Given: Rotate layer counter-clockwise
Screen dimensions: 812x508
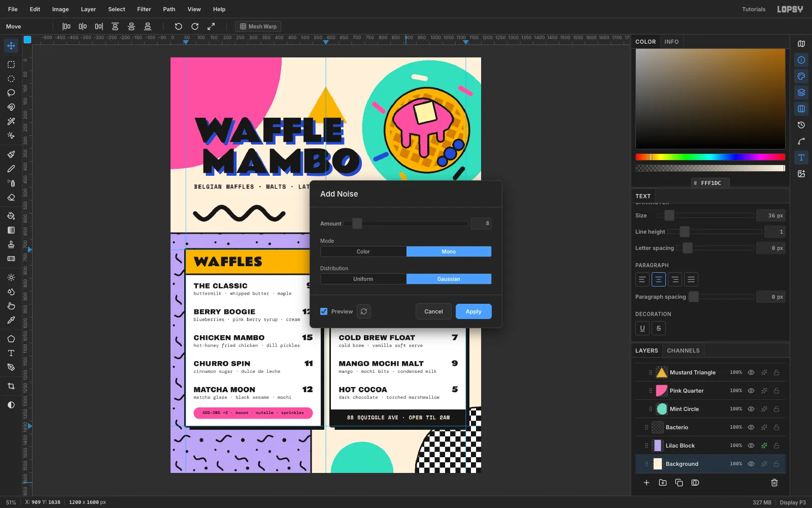Looking at the screenshot, I should click(x=179, y=26).
